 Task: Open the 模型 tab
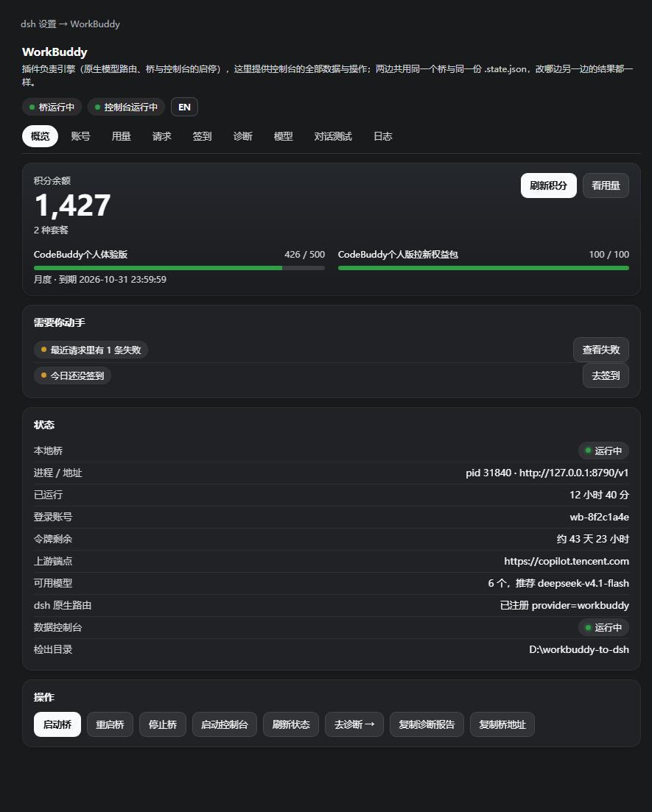[283, 136]
